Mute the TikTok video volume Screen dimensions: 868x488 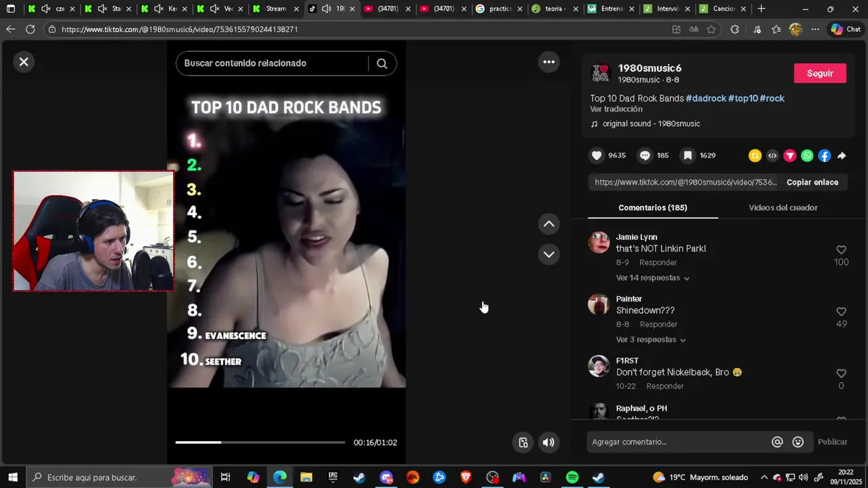click(549, 443)
